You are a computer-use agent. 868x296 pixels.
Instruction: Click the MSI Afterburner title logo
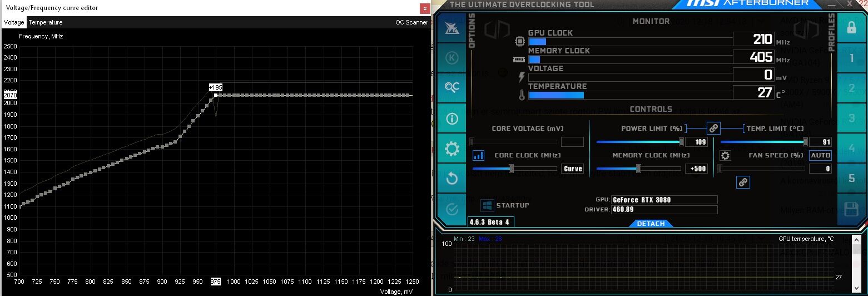point(748,3)
